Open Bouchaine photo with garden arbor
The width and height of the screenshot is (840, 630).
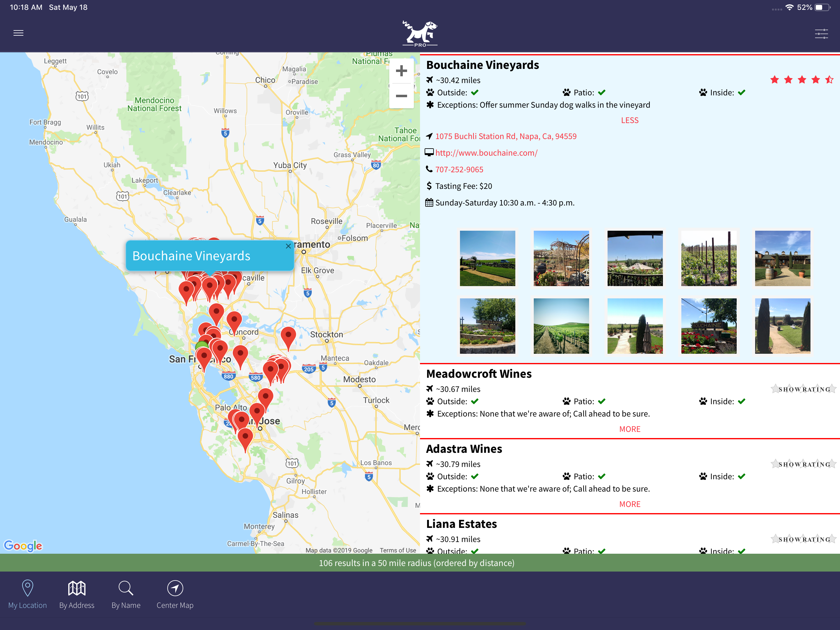[x=561, y=258]
